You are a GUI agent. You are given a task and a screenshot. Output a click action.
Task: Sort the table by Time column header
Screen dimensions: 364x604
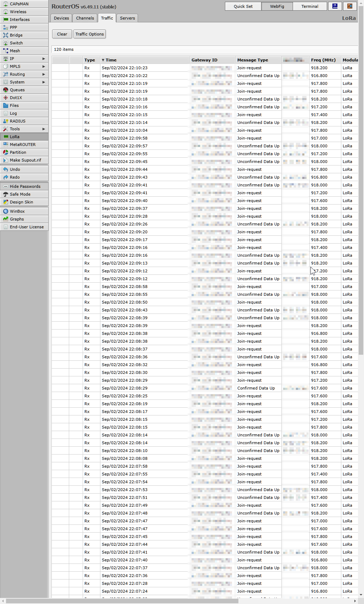pos(111,60)
